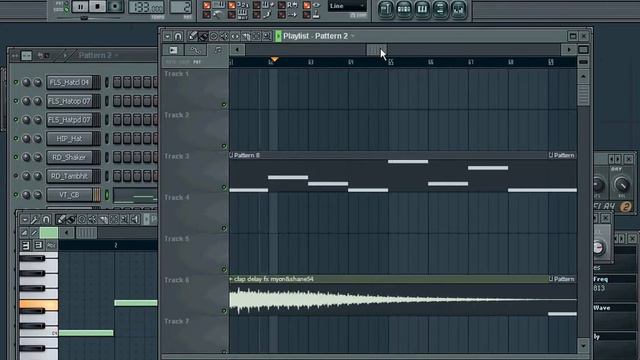
Task: Open the Line snap dropdown
Action: coord(347,6)
